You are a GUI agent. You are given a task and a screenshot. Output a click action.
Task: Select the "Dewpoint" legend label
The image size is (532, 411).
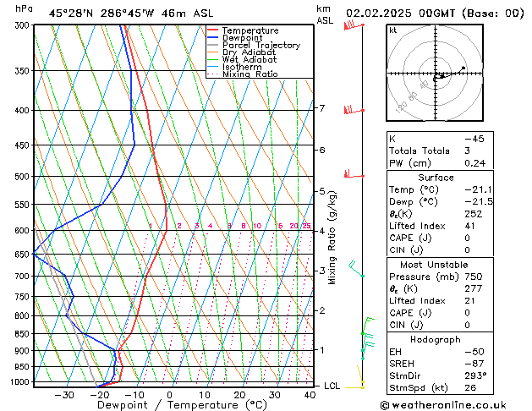tap(242, 38)
